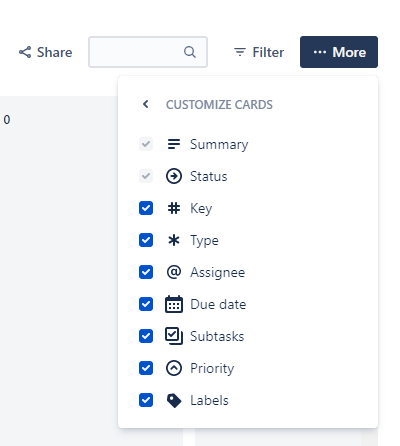Select the Due date label text
The width and height of the screenshot is (400, 446).
pos(218,304)
